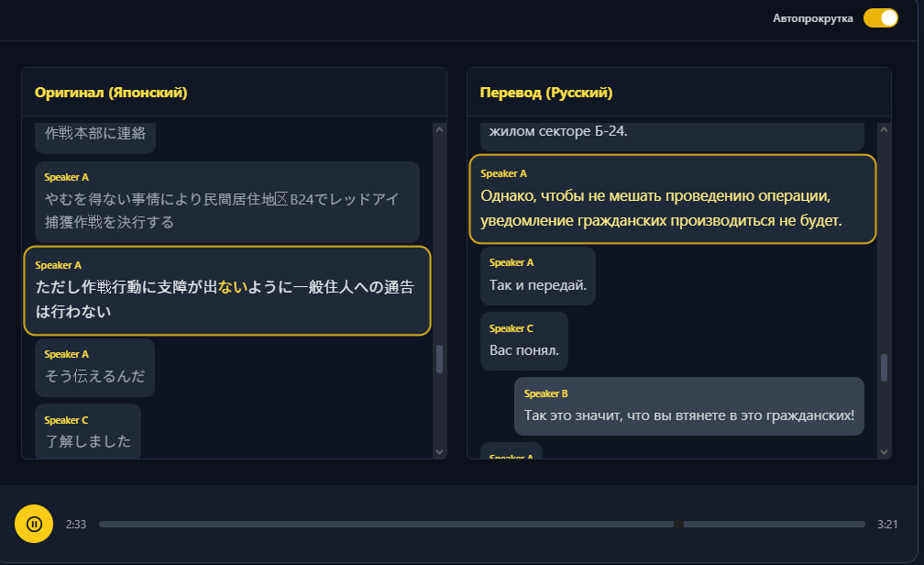Click the 了解しました subtitle bubble

click(x=88, y=432)
